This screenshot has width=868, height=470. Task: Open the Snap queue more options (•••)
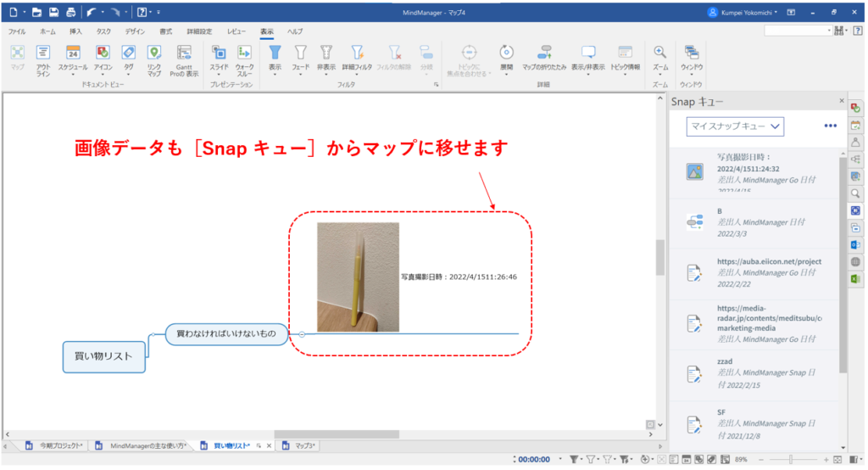point(830,126)
